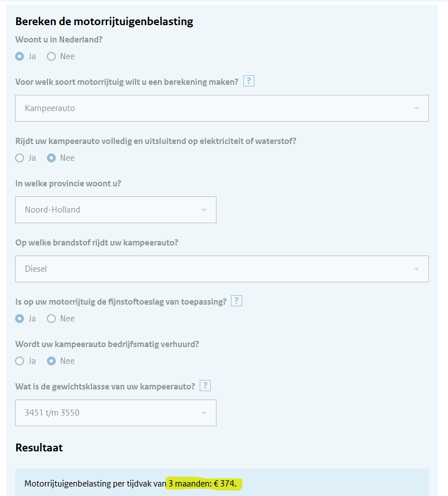Click the 'In welke provincie woont u?' label
The width and height of the screenshot is (448, 496).
pos(69,184)
